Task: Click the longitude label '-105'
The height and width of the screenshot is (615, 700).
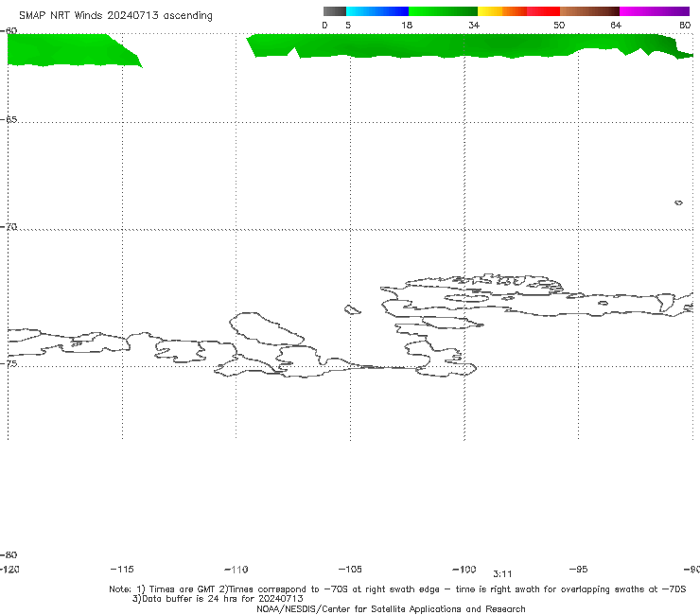Action: (350, 569)
